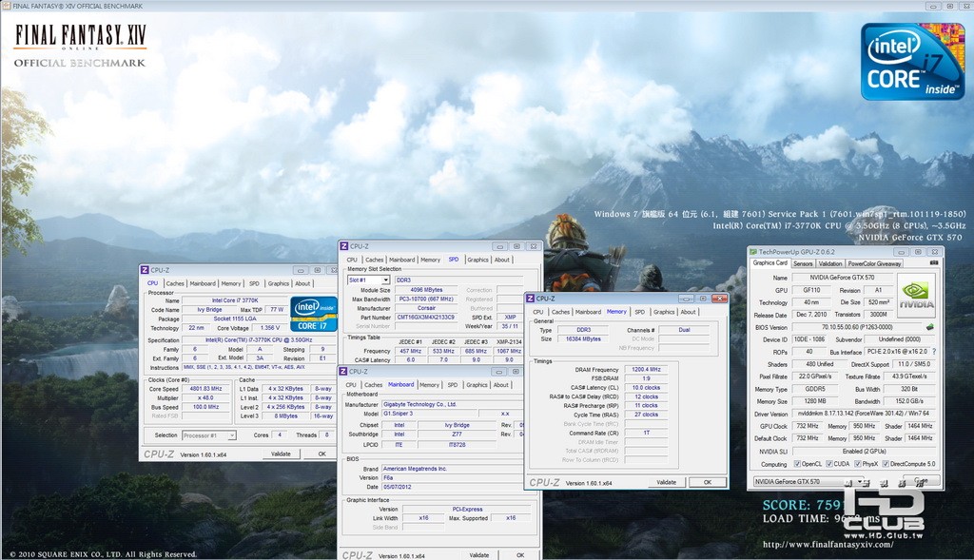The height and width of the screenshot is (560, 974).
Task: Click the BIOS Date 05/07/2012
Action: [x=453, y=487]
